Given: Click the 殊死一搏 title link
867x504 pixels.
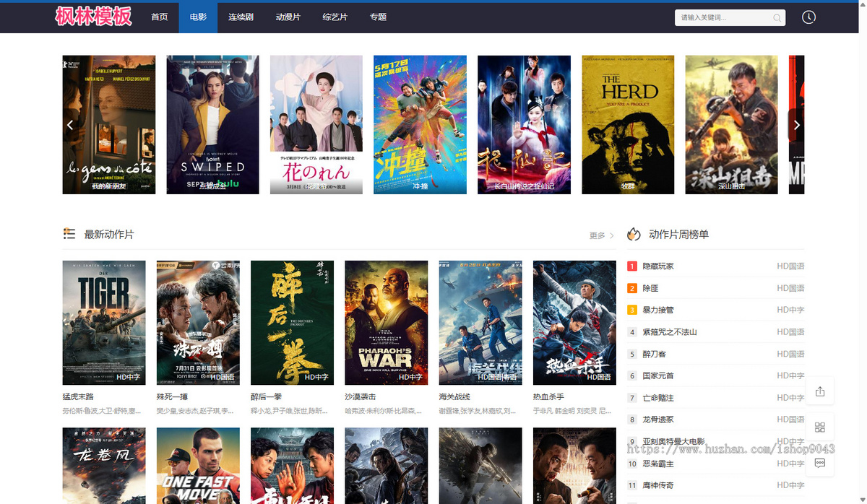Looking at the screenshot, I should (x=172, y=397).
